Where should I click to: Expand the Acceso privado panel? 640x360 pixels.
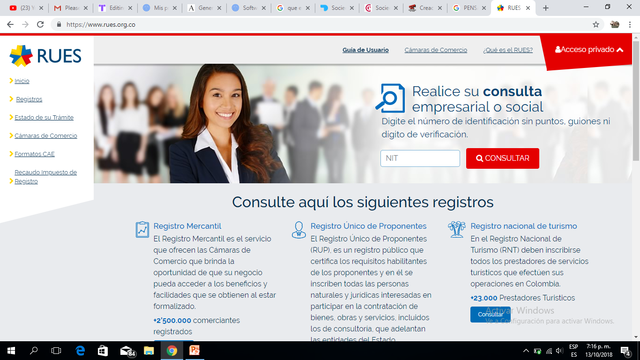coord(589,50)
